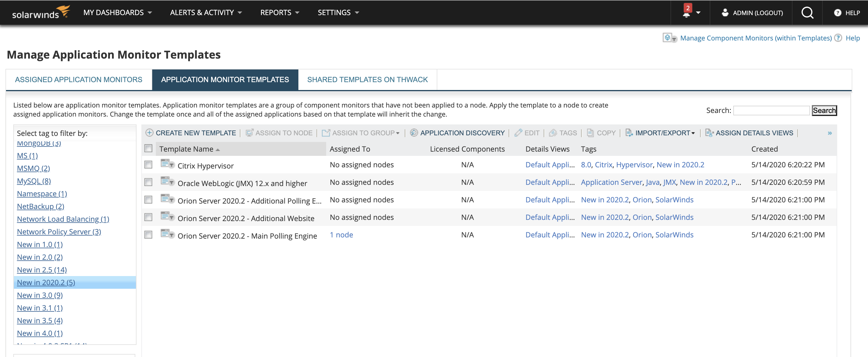868x357 pixels.
Task: Switch to Assigned Application Monitors tab
Action: point(79,79)
